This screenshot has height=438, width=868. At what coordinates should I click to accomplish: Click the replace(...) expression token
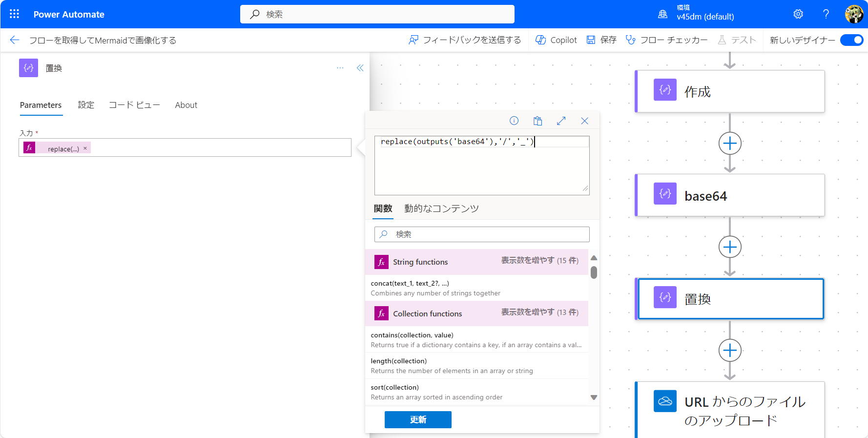tap(63, 148)
